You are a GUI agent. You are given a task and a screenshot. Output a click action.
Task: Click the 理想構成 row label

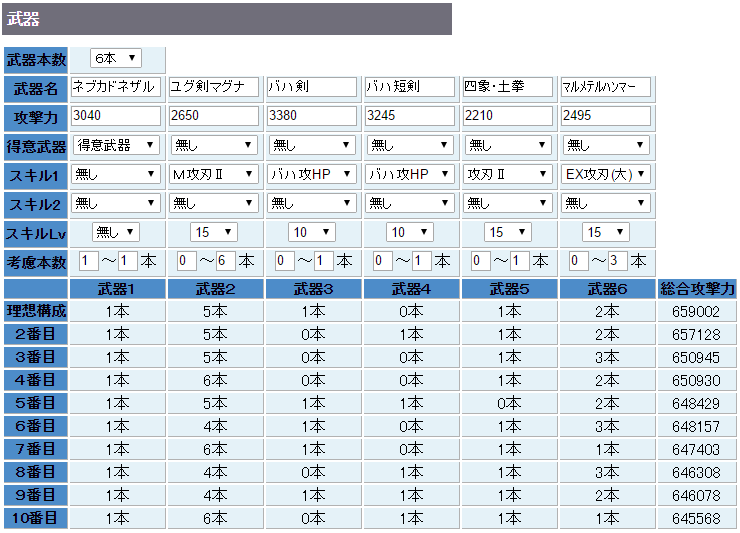point(36,311)
